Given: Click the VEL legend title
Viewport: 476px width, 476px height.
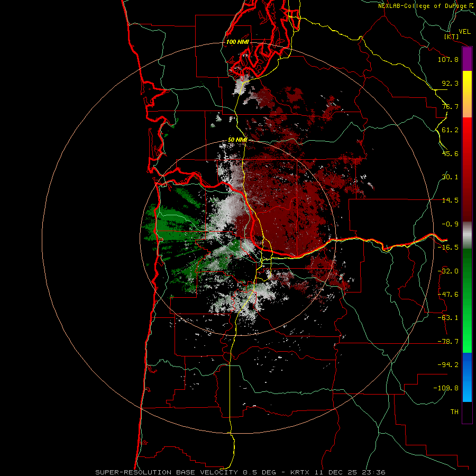Looking at the screenshot, I should coord(465,32).
